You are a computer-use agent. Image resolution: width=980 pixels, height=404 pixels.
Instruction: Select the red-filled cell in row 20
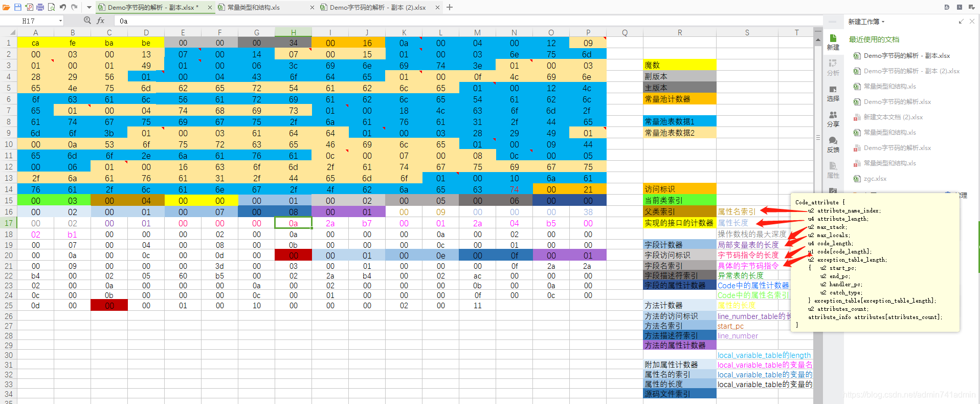click(x=293, y=255)
